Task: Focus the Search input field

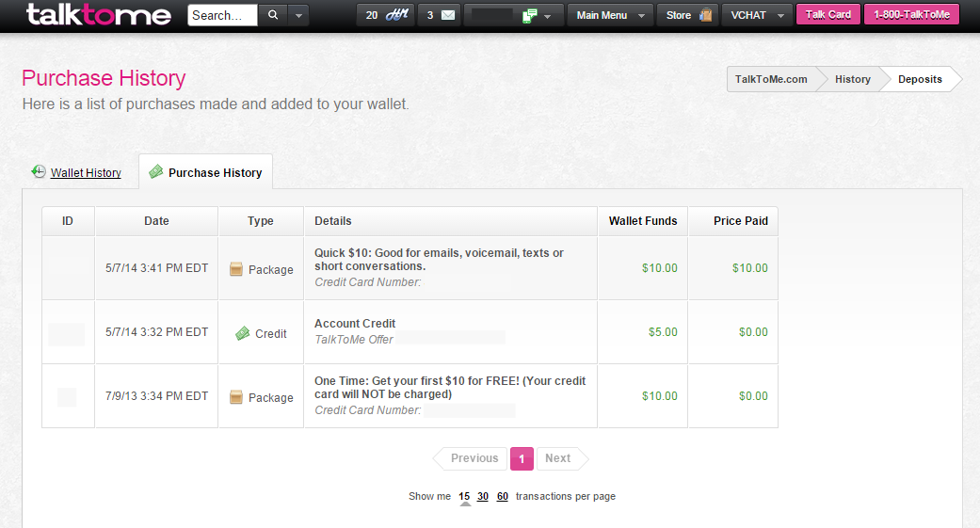Action: click(x=222, y=15)
